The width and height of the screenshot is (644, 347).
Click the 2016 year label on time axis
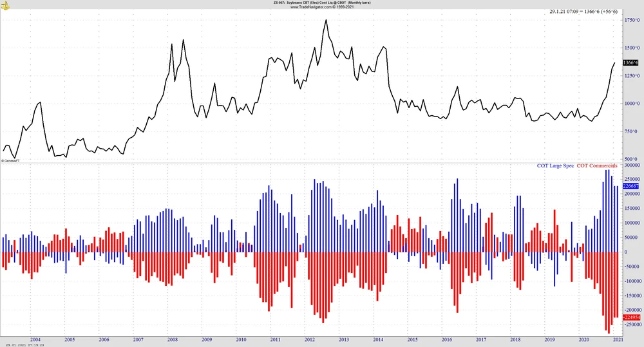[446, 339]
